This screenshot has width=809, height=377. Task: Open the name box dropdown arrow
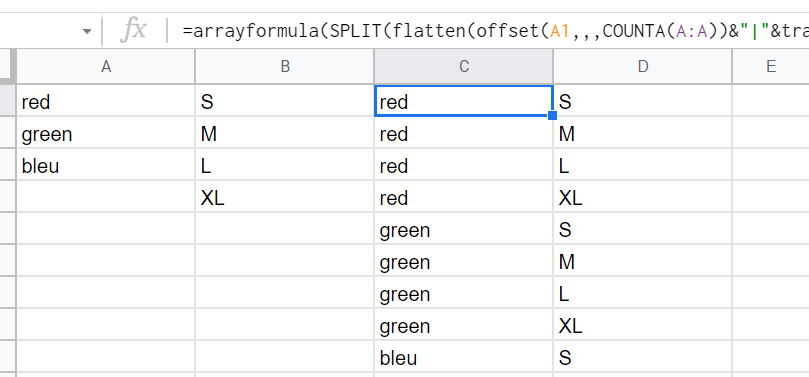pyautogui.click(x=87, y=31)
